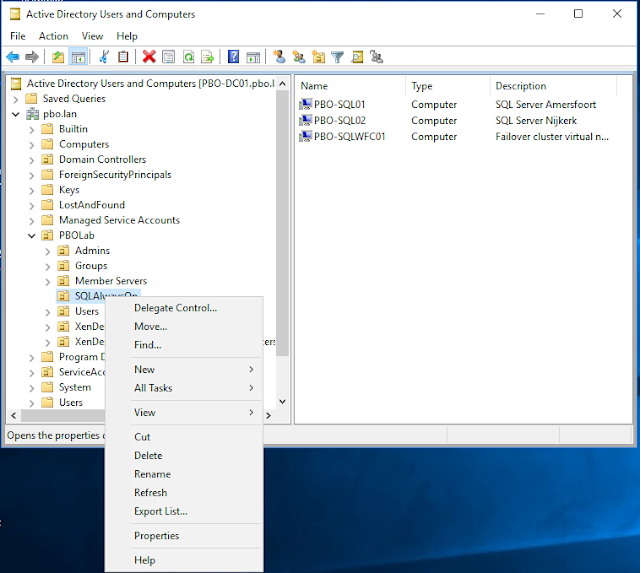Choose Move... from context menu
640x573 pixels.
184,326
